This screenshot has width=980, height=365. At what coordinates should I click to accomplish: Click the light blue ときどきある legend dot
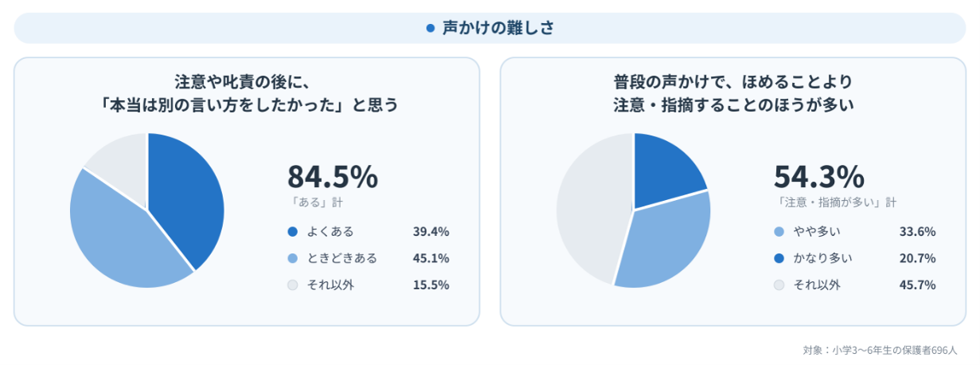tap(292, 258)
